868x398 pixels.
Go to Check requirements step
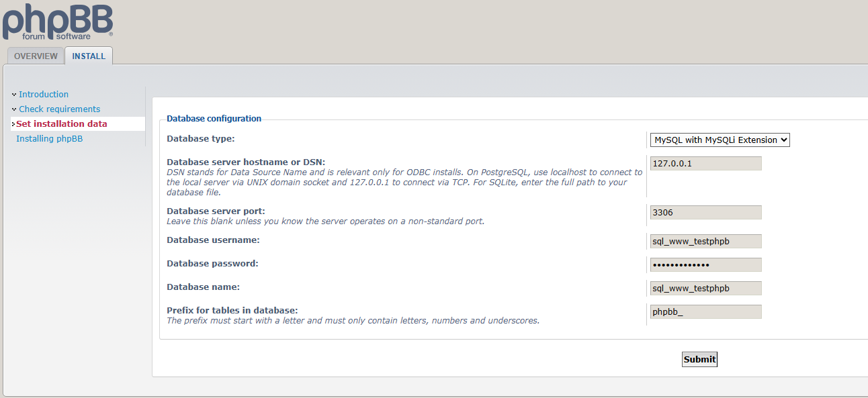[59, 109]
